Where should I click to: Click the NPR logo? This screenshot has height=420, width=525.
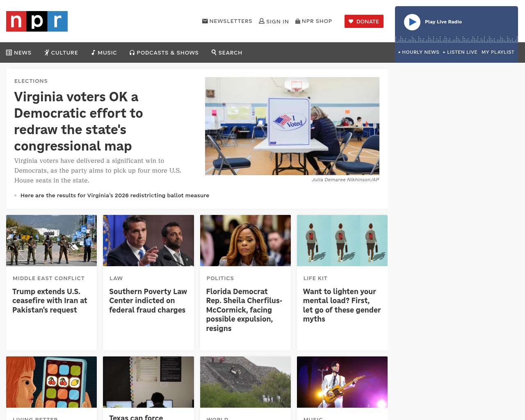[x=37, y=21]
